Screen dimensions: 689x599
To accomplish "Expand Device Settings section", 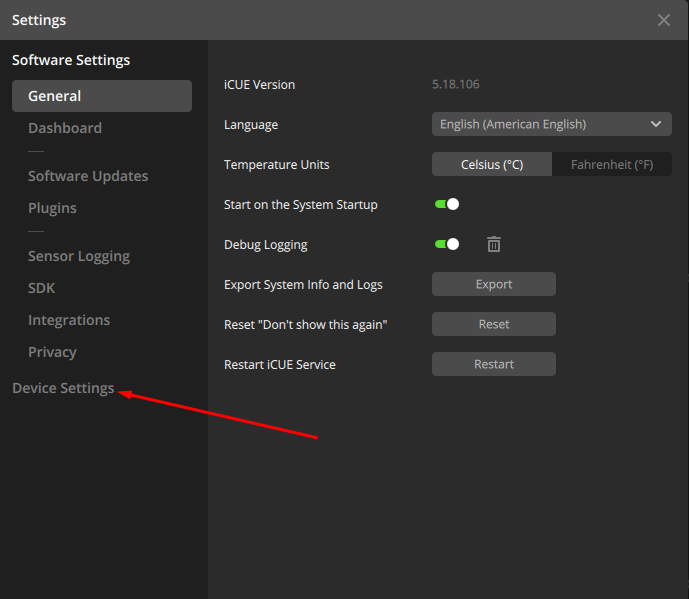I will coord(63,388).
